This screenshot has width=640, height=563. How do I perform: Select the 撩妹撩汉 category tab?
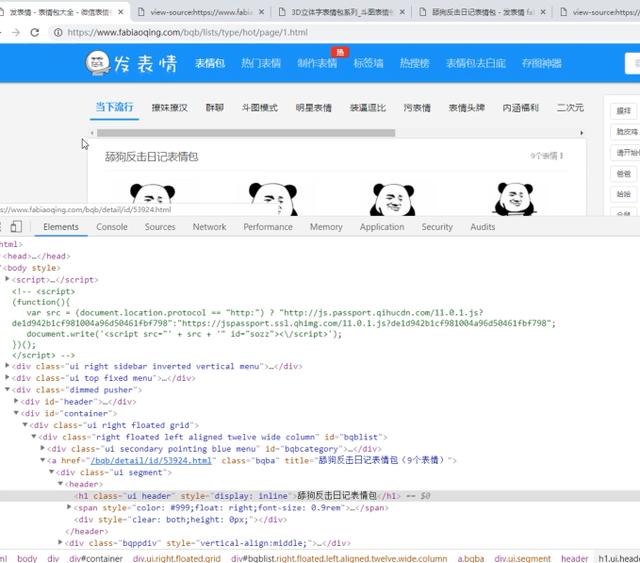pos(169,108)
